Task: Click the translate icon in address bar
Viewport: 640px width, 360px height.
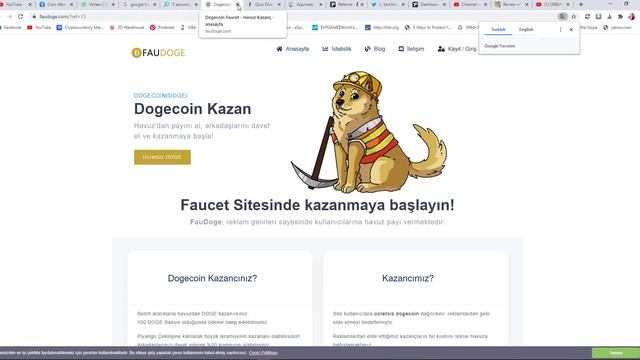Action: 562,16
